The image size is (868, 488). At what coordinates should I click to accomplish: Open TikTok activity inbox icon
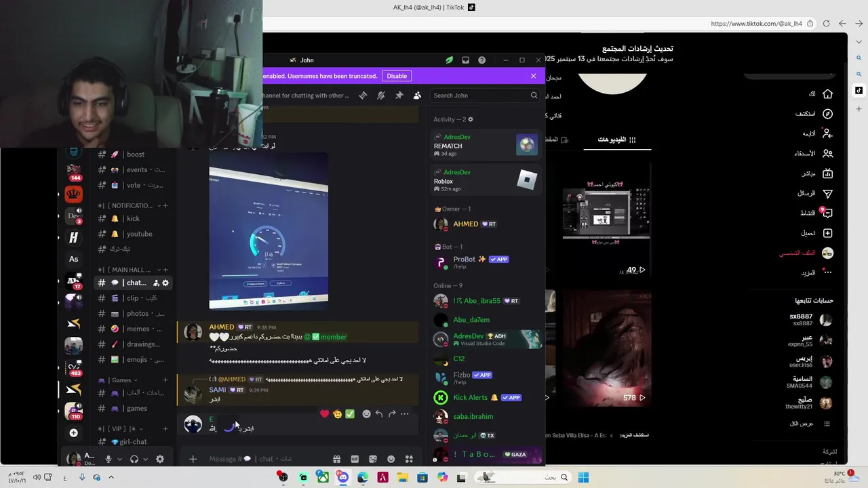click(827, 213)
